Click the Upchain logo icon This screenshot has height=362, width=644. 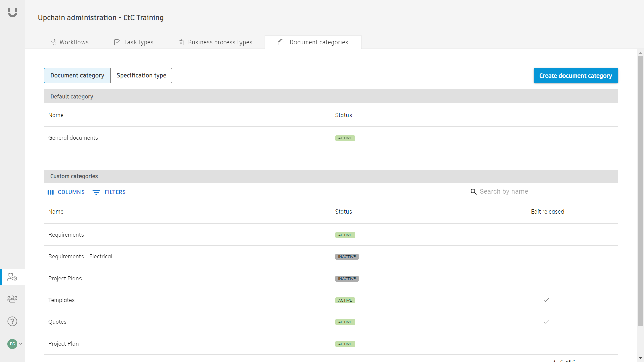click(x=12, y=12)
